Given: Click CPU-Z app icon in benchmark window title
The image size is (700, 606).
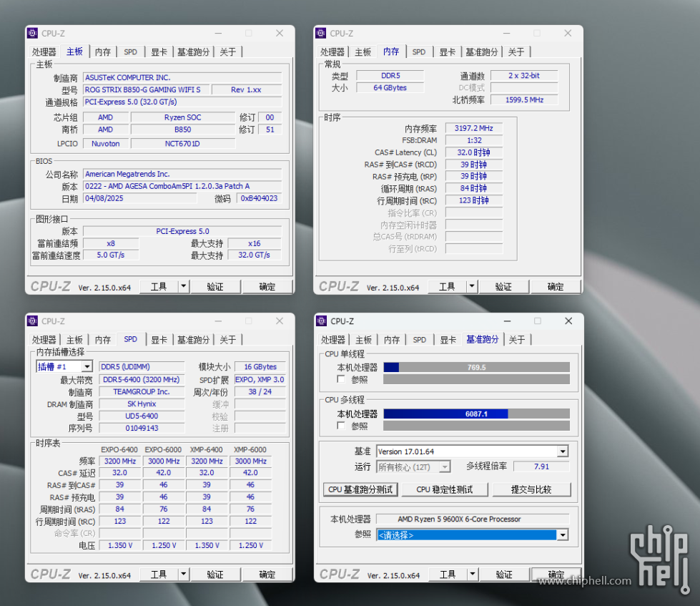Looking at the screenshot, I should pyautogui.click(x=322, y=321).
